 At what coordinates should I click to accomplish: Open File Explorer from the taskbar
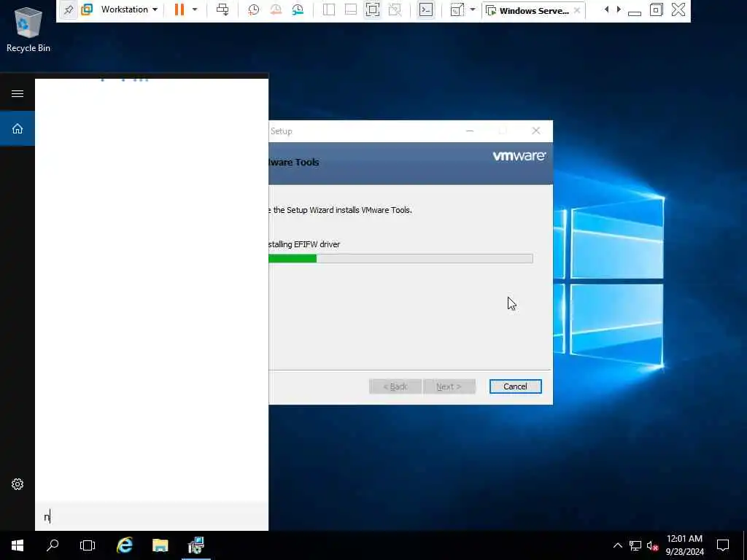click(160, 545)
